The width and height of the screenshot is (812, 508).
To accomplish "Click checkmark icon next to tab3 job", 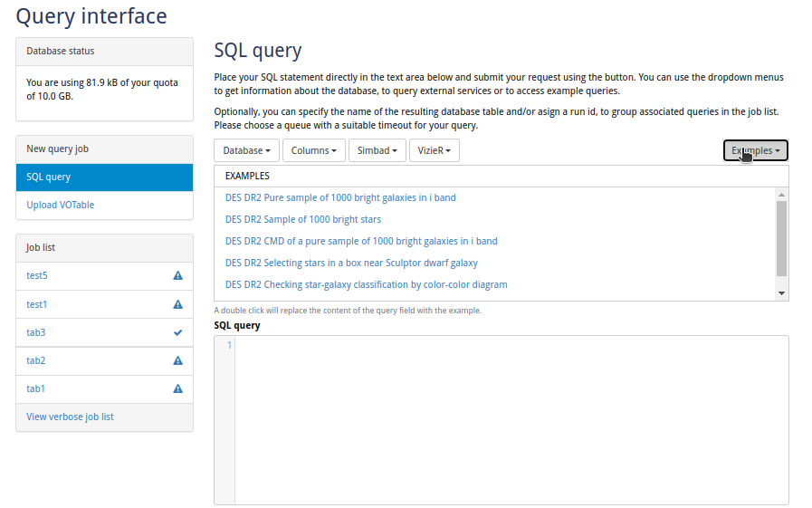I will [x=177, y=332].
